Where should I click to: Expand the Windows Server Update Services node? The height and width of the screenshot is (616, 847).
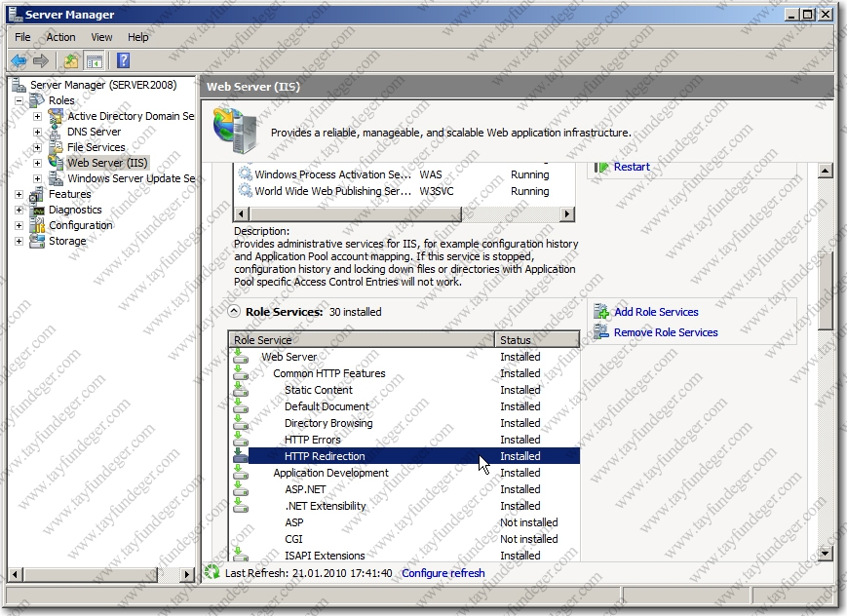(x=37, y=178)
